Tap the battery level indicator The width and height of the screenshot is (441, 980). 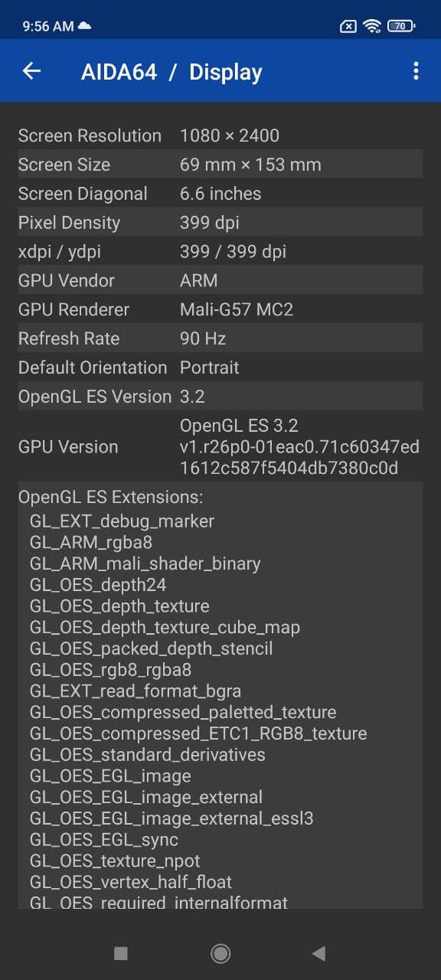pyautogui.click(x=401, y=26)
